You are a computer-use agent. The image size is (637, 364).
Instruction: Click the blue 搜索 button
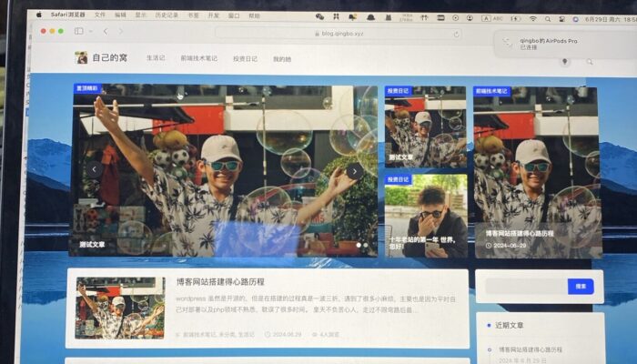coord(581,287)
